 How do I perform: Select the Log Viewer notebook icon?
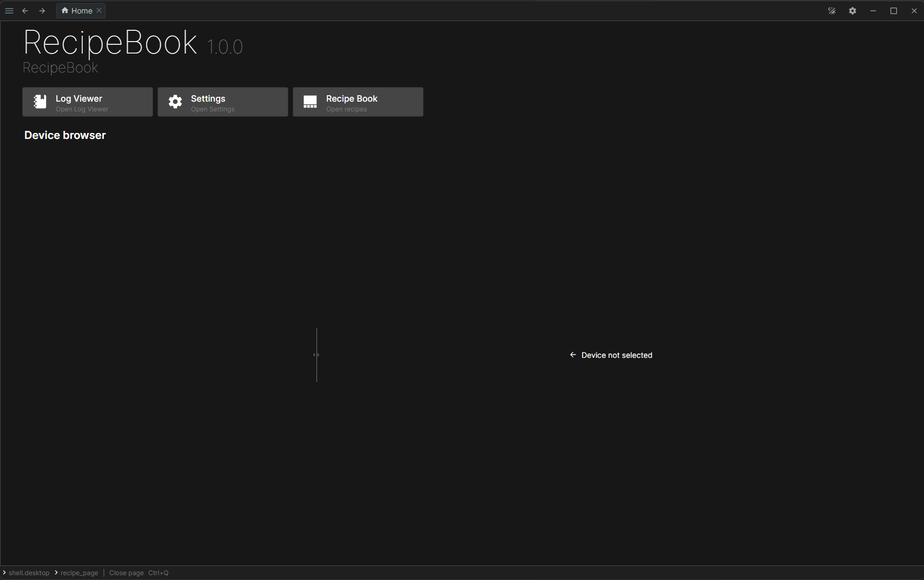[x=39, y=102]
